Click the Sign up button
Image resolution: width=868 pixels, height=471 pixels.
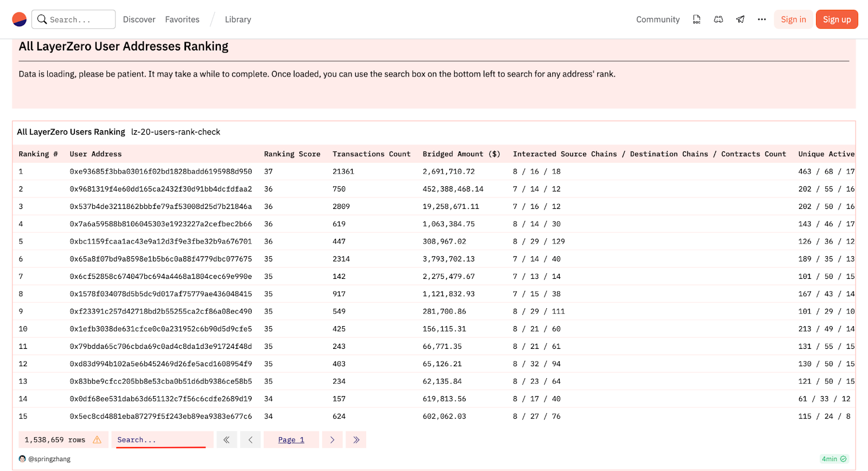pyautogui.click(x=837, y=20)
